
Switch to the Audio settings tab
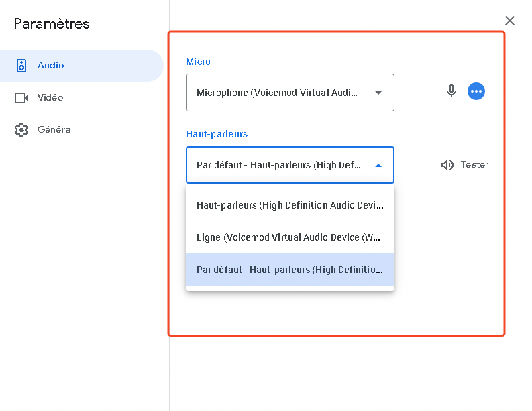click(x=51, y=66)
